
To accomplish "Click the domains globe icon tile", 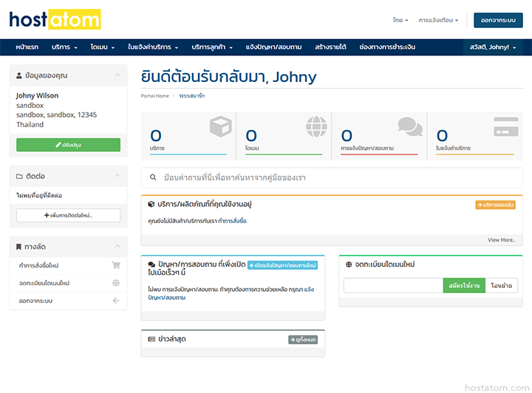I will [316, 127].
